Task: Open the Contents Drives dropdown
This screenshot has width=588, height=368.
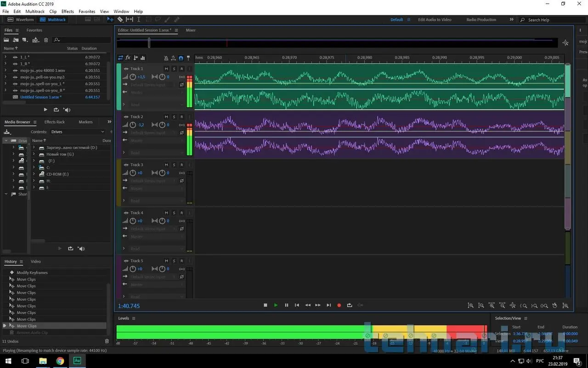Action: click(x=77, y=132)
